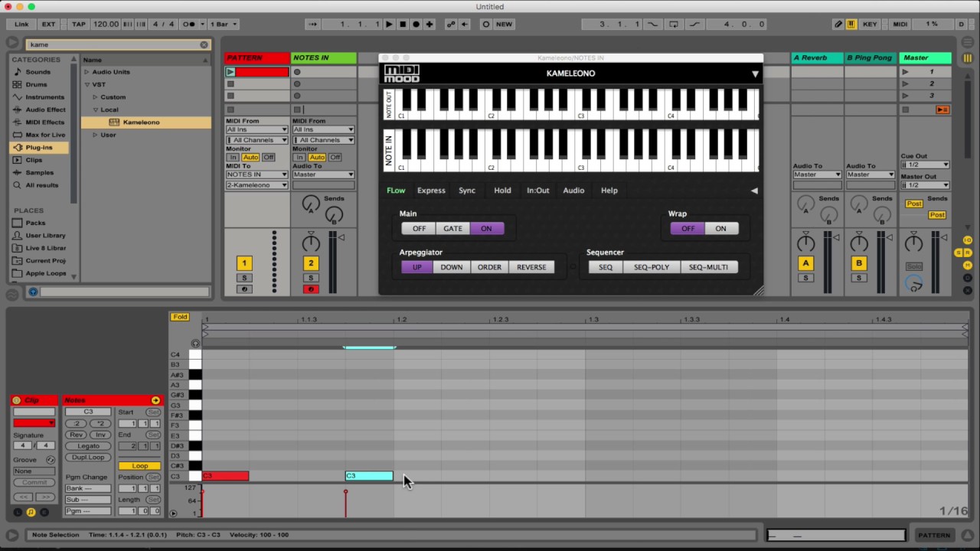
Task: Open NOTES IN Audio To Master dropdown
Action: pyautogui.click(x=323, y=174)
